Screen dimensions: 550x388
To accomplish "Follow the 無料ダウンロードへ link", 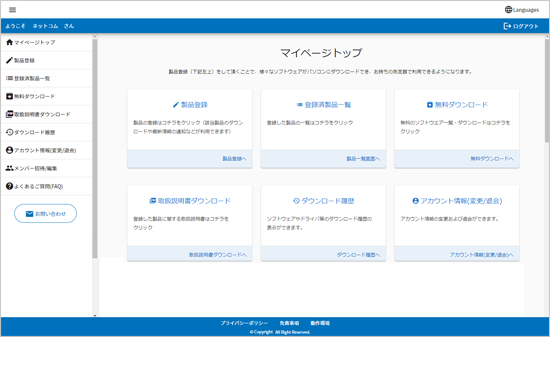I will click(x=492, y=159).
